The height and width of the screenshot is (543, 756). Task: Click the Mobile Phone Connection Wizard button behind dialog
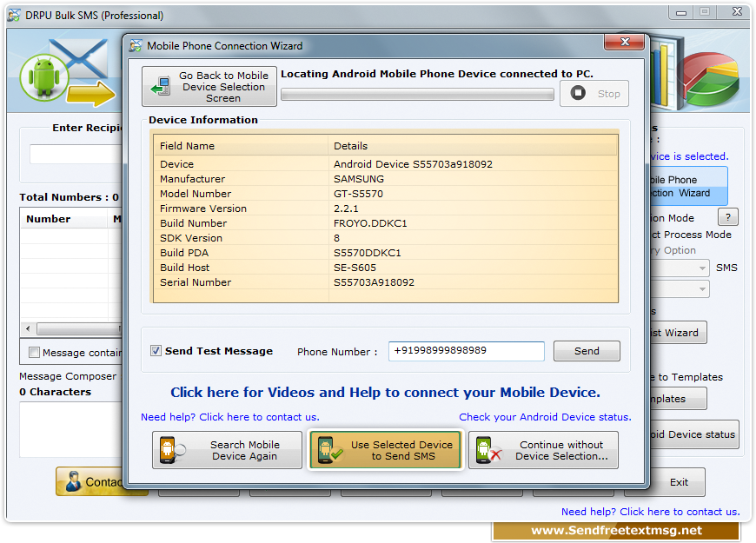click(x=688, y=186)
